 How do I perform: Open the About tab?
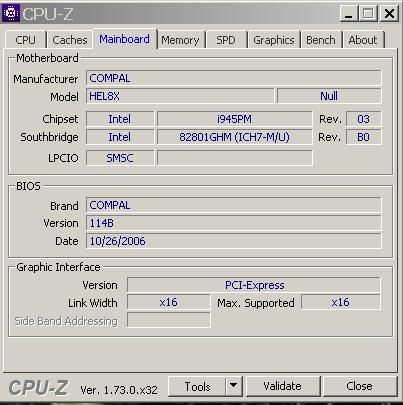[363, 40]
